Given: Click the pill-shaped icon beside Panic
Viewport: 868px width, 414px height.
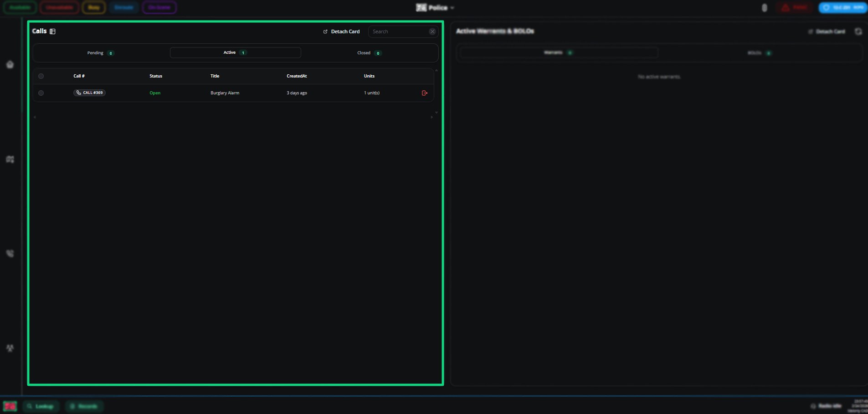Looking at the screenshot, I should tap(764, 8).
